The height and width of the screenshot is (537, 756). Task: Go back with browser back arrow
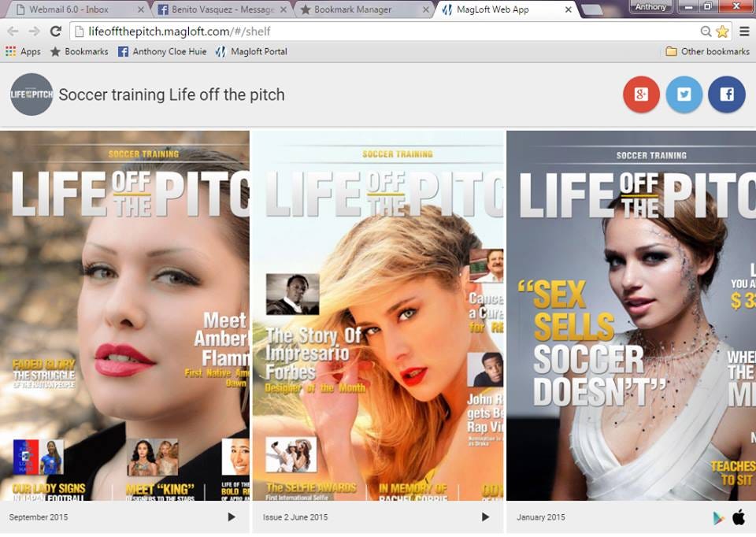[x=13, y=31]
